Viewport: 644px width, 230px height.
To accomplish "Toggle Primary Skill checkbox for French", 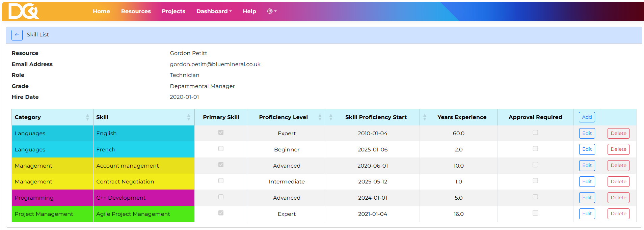I will click(221, 149).
